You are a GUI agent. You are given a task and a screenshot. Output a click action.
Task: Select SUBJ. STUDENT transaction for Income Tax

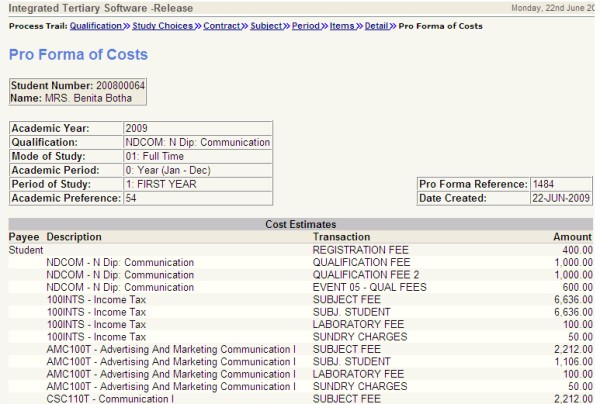[x=351, y=312]
